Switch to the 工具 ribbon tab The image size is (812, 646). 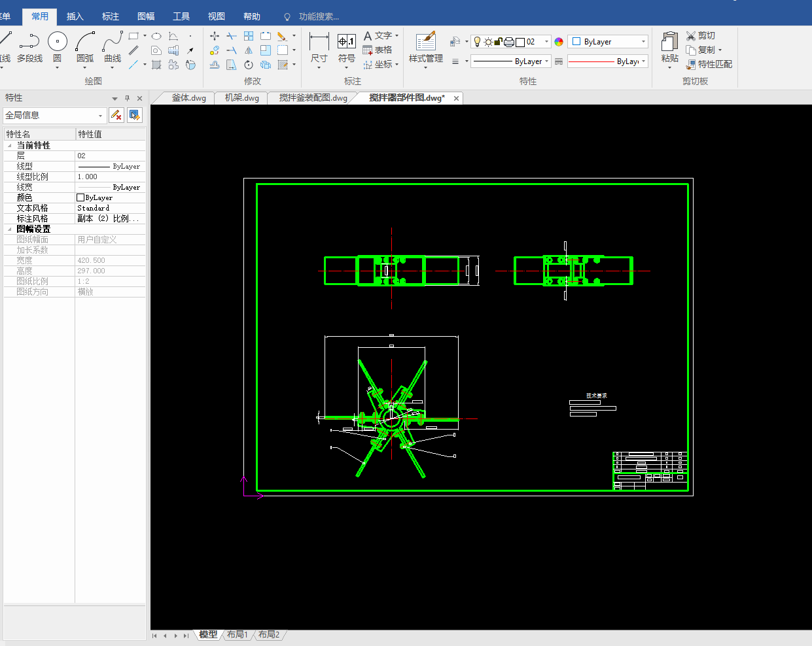point(181,16)
